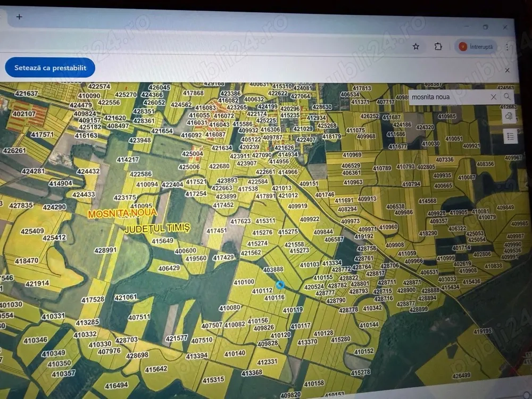Select parcel 410100 on the map
Viewport: 532px width, 399px height.
tap(244, 282)
